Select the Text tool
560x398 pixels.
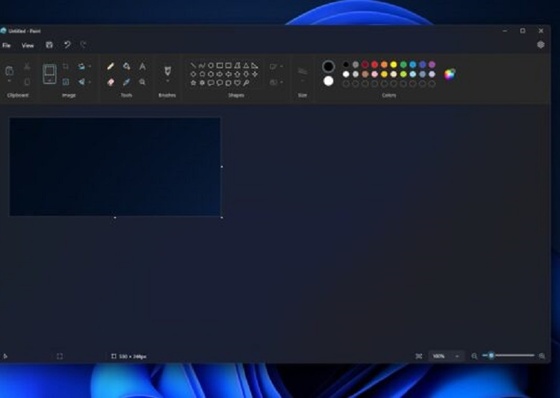(142, 66)
